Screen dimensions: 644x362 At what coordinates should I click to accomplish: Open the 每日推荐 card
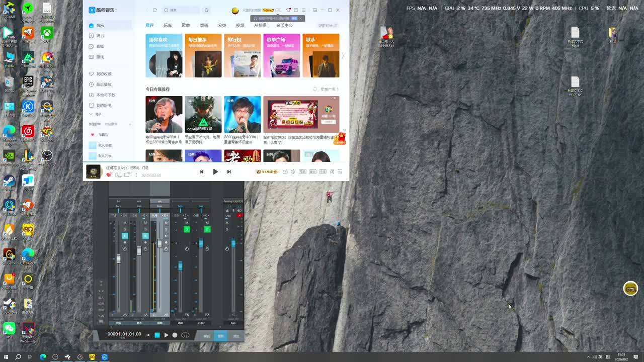click(203, 55)
